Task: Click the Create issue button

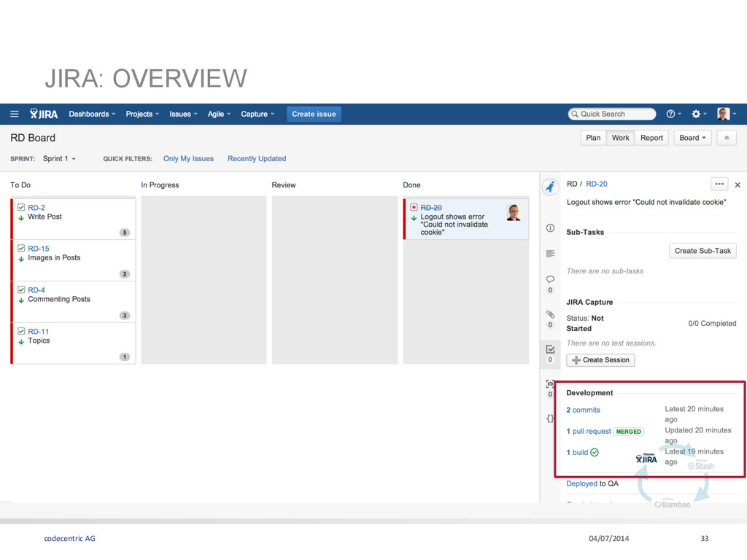Action: pos(314,114)
